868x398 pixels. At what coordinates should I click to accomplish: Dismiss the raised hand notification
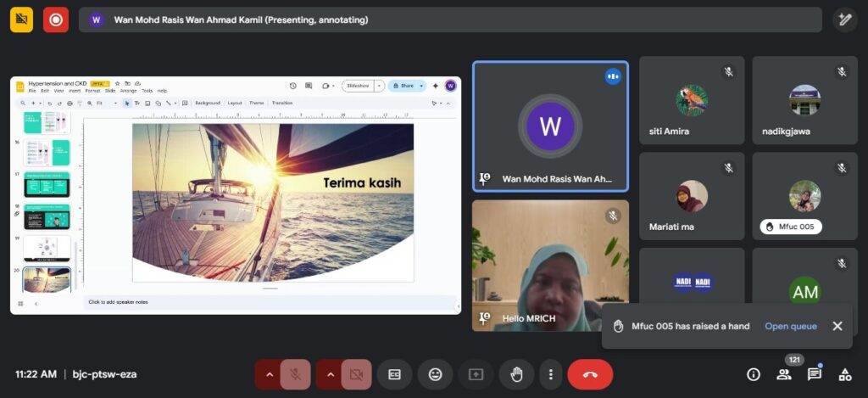[x=837, y=326]
